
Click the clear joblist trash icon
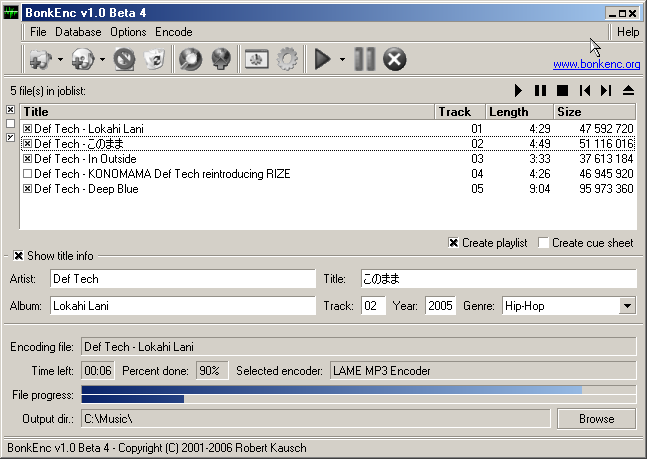[x=153, y=60]
